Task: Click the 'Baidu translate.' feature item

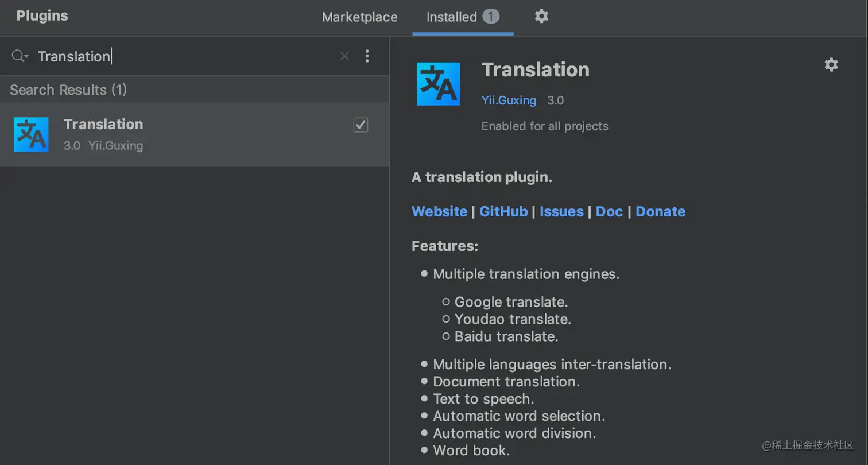Action: tap(506, 336)
